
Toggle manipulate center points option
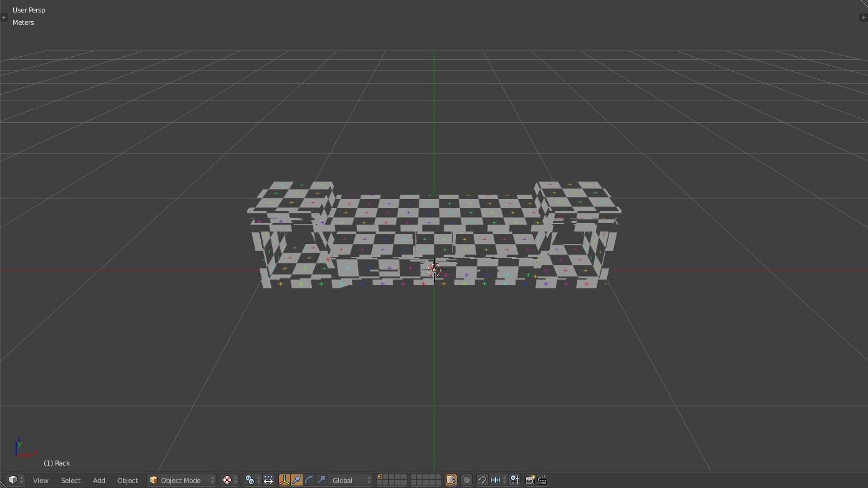(268, 480)
